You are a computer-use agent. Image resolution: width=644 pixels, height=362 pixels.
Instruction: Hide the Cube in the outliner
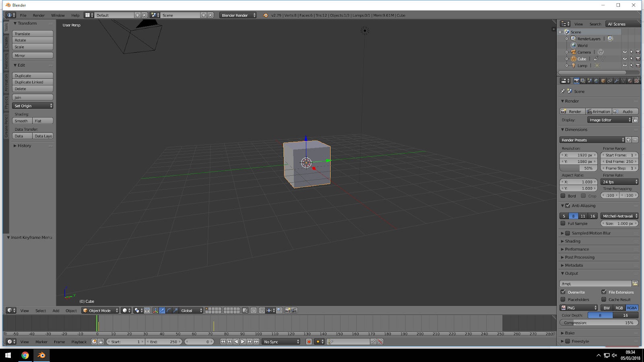625,59
